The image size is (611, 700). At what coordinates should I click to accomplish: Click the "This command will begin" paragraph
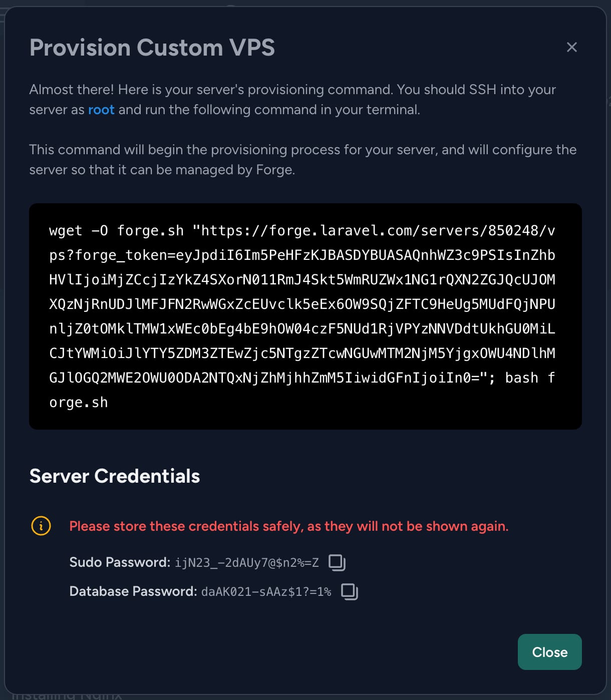pyautogui.click(x=302, y=160)
